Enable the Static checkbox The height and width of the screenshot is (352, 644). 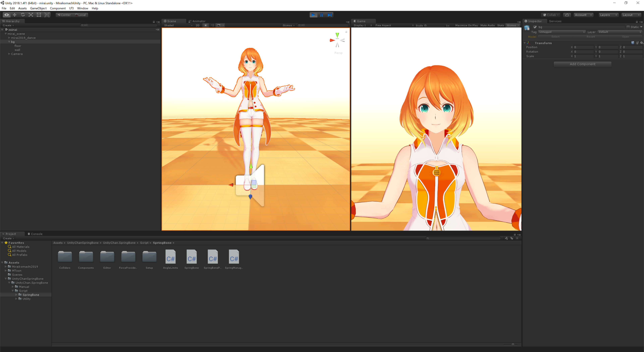coord(628,27)
